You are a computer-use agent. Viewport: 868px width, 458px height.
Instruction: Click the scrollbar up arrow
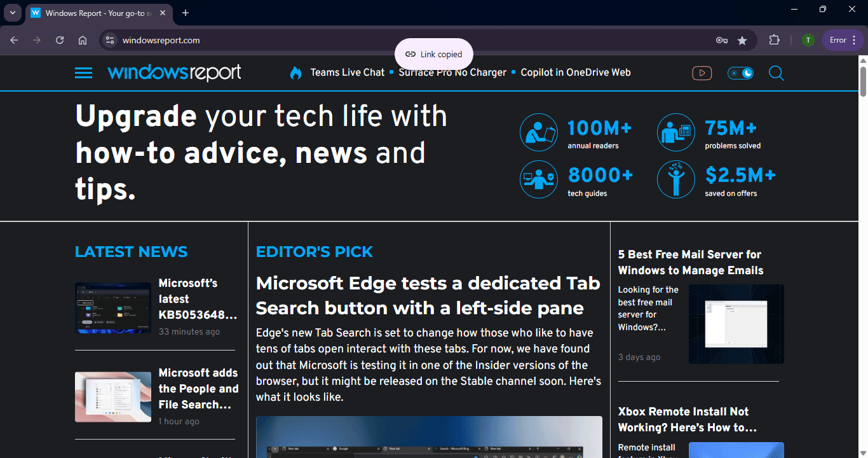pos(863,60)
